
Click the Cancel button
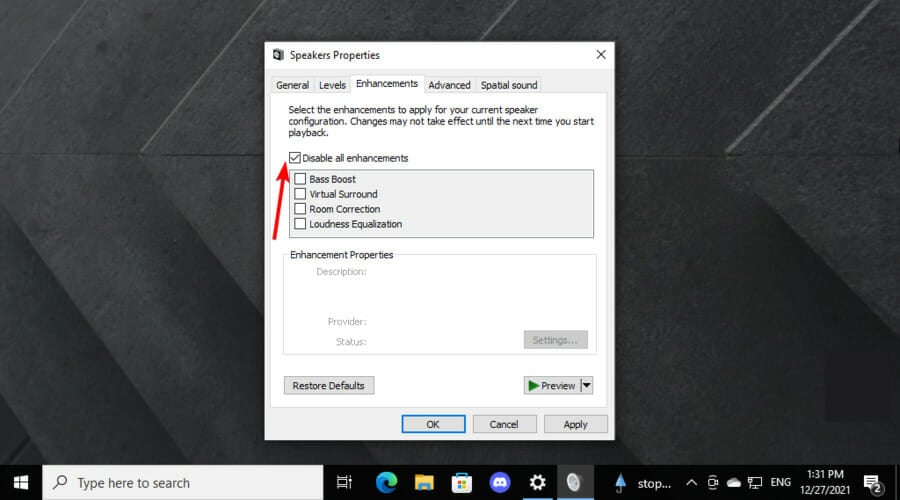[504, 424]
